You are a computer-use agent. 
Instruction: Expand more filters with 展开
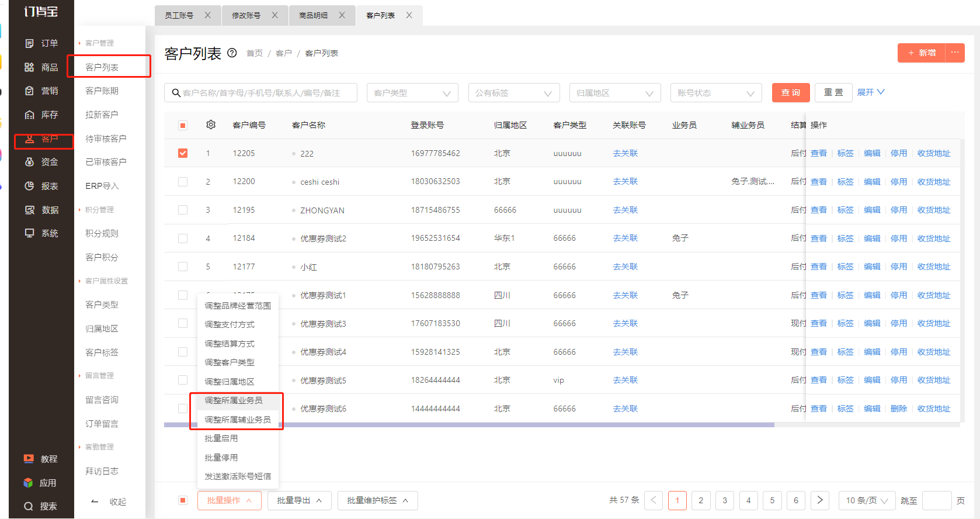[871, 92]
